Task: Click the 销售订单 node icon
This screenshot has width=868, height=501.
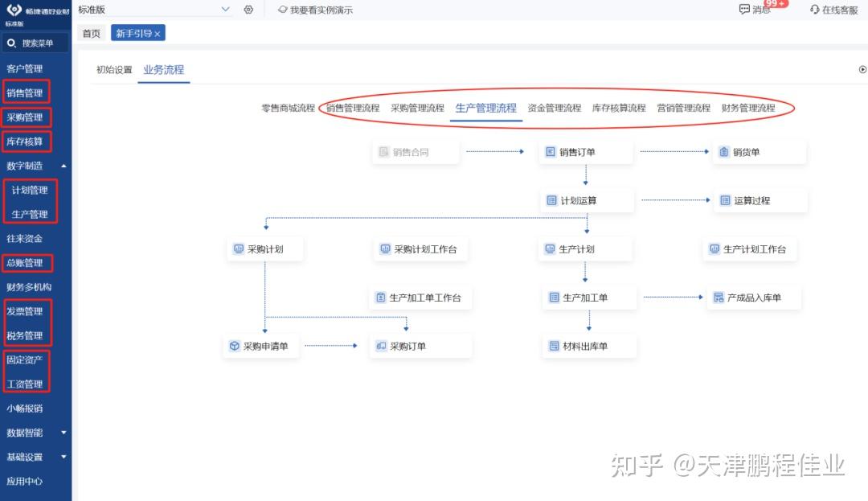Action: coord(551,152)
